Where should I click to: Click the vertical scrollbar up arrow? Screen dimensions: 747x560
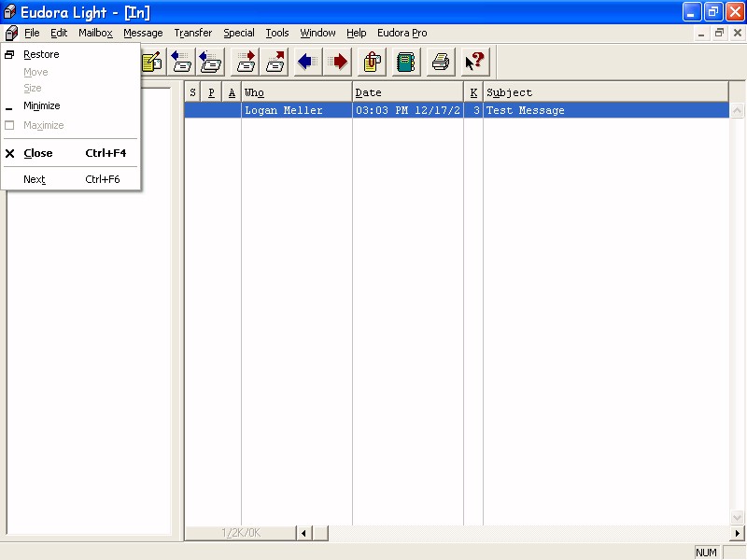[737, 111]
